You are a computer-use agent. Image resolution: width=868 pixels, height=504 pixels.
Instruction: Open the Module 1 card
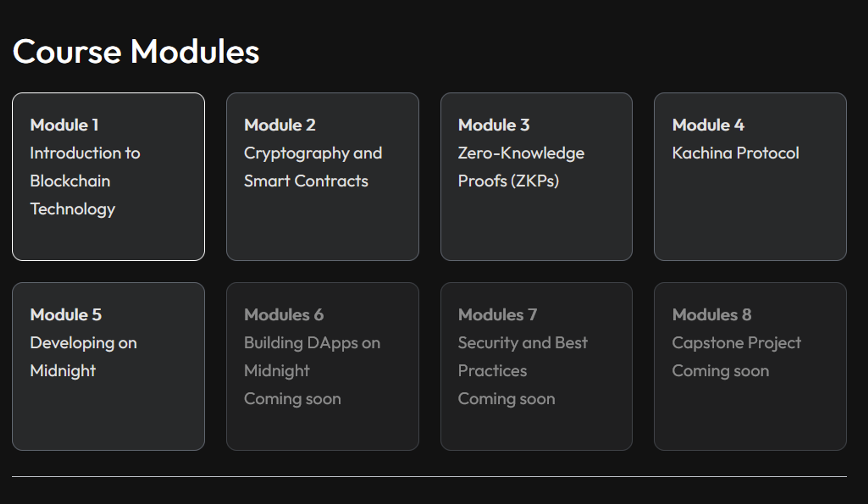click(108, 176)
